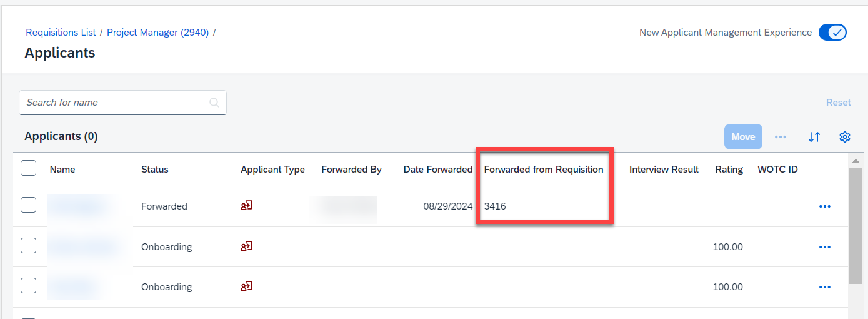Click the Status column header
Image resolution: width=868 pixels, height=319 pixels.
[x=155, y=170]
